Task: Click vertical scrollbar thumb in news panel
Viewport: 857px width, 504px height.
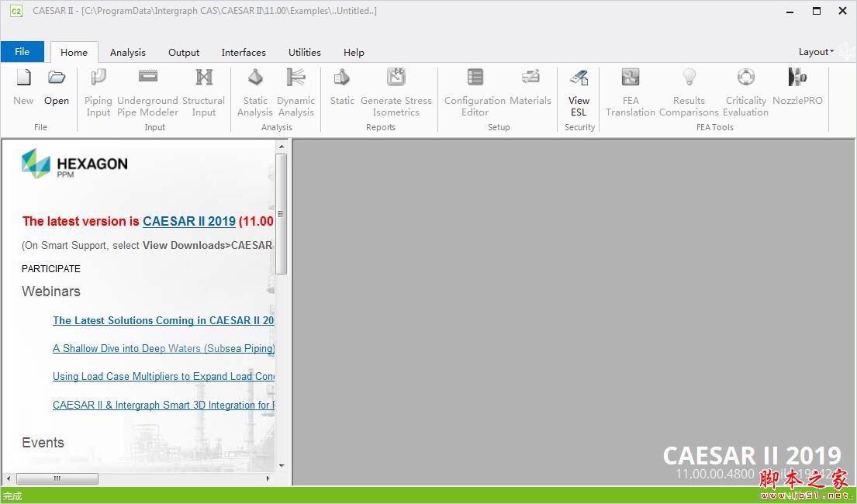Action: [282, 214]
